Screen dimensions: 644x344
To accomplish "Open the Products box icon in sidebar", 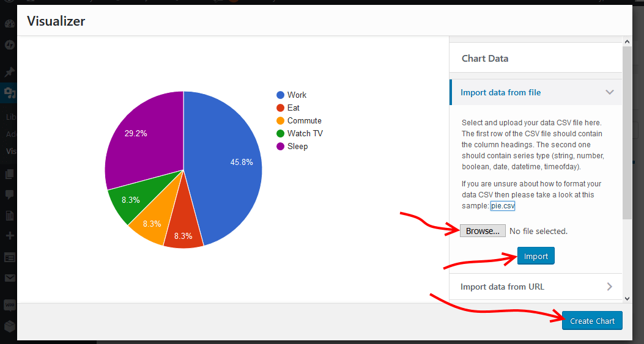I will [9, 326].
